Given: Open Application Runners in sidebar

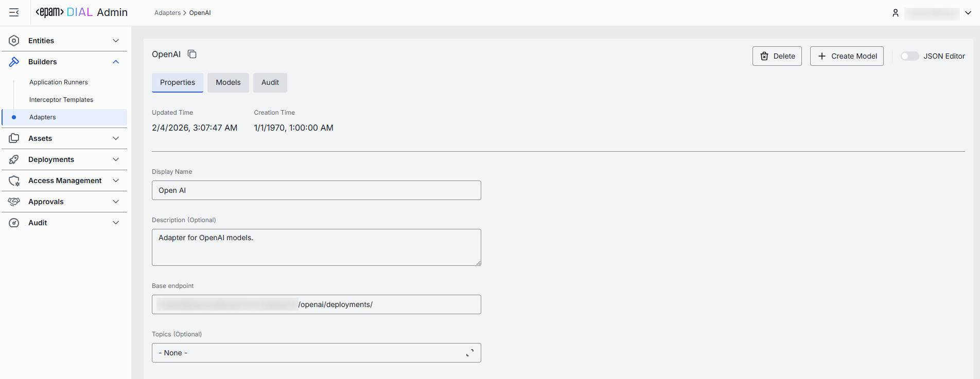Looking at the screenshot, I should [x=59, y=82].
